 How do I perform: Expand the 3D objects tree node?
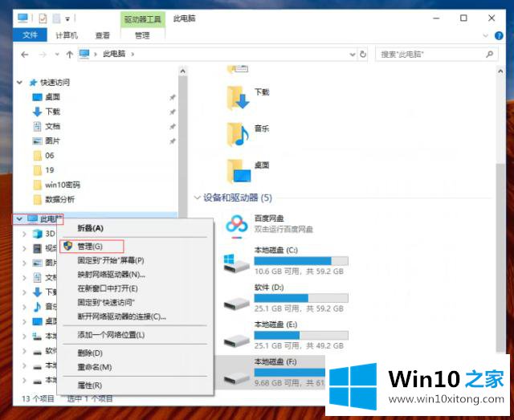tap(24, 234)
